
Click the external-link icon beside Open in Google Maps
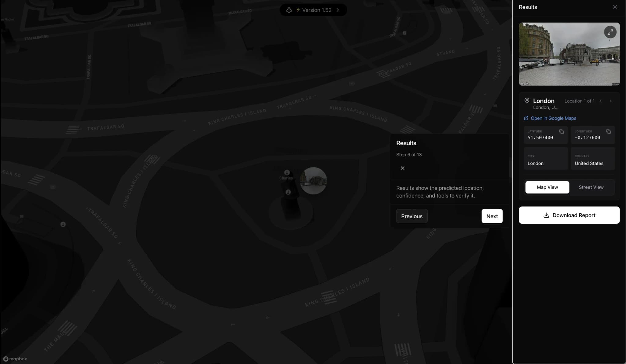click(x=527, y=118)
